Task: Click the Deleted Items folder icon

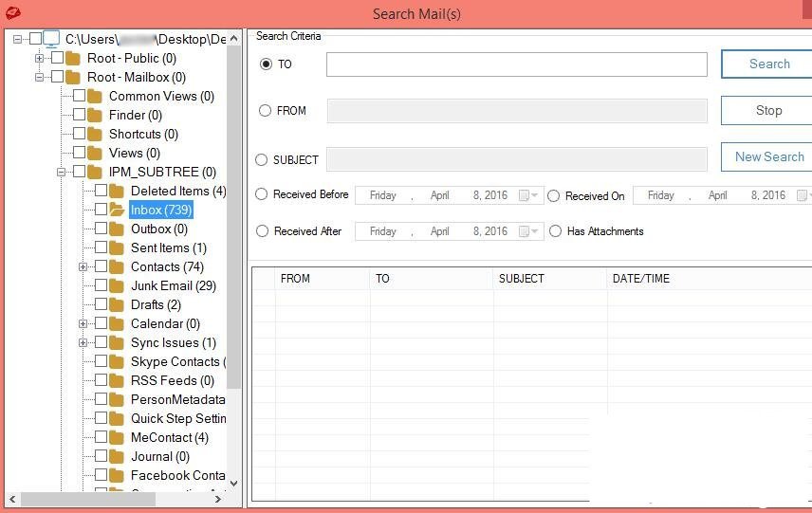Action: (x=117, y=191)
